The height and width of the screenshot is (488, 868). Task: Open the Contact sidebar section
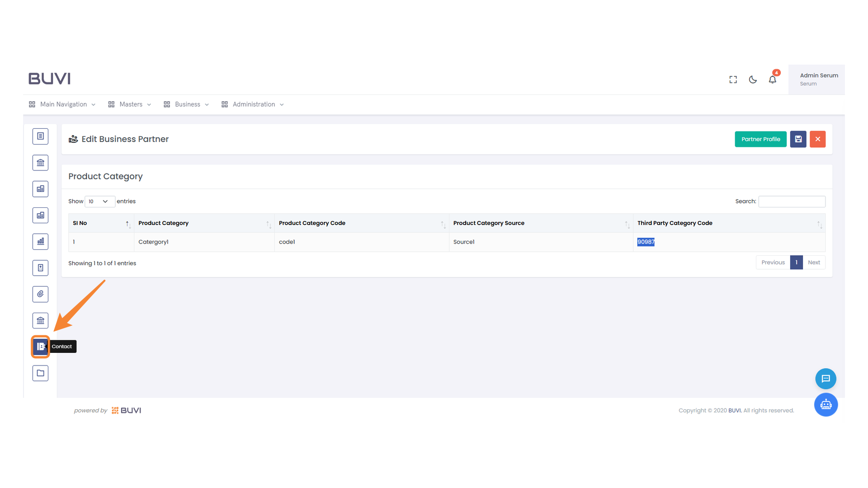pos(40,347)
